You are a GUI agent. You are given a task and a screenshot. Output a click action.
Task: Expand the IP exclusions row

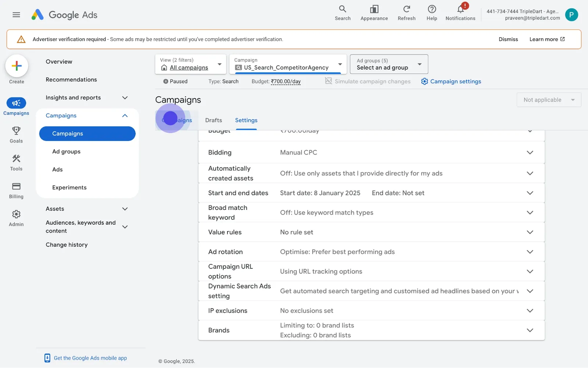pos(372,311)
